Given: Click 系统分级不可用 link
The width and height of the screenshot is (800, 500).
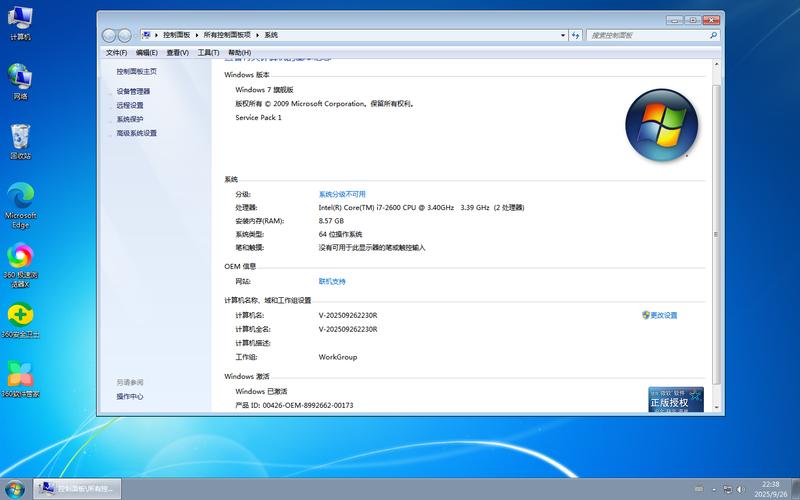Looking at the screenshot, I should tap(342, 194).
